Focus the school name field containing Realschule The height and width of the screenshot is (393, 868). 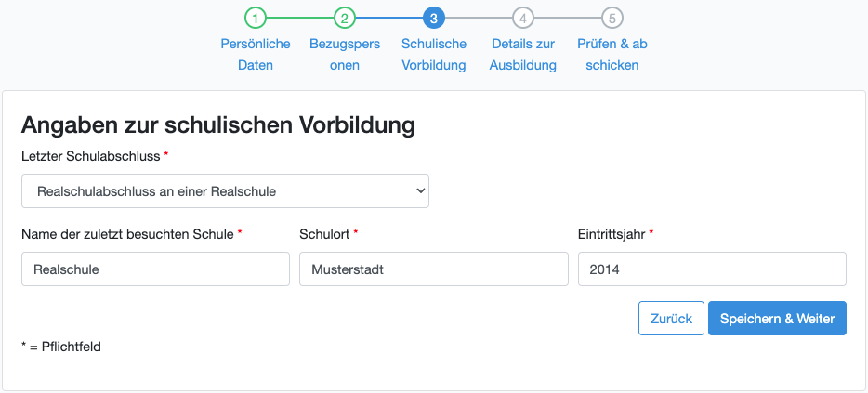(155, 269)
